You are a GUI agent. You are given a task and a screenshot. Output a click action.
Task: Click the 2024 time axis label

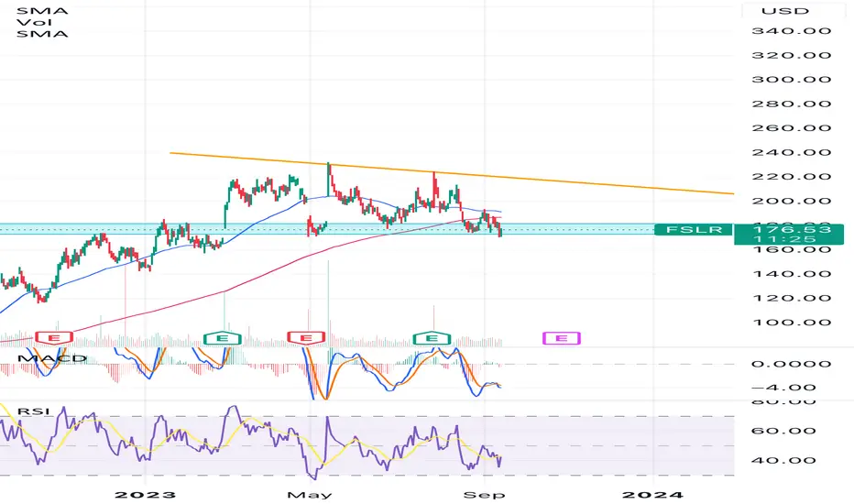(652, 495)
